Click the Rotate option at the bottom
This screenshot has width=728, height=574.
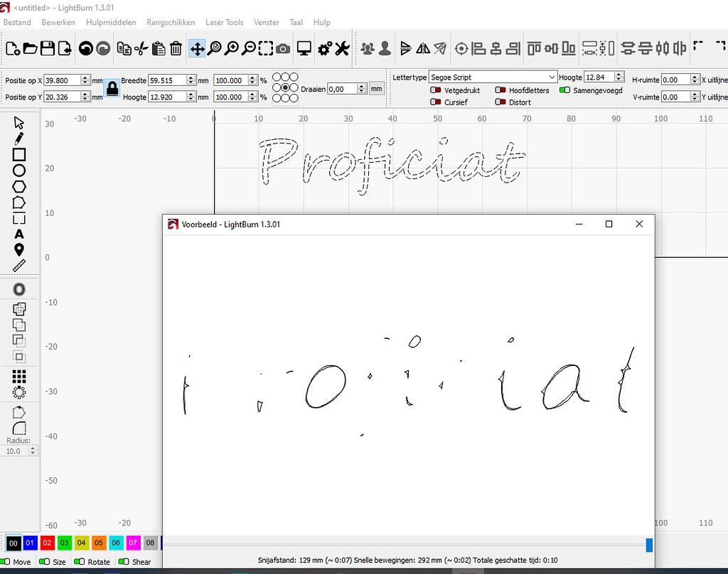[92, 561]
